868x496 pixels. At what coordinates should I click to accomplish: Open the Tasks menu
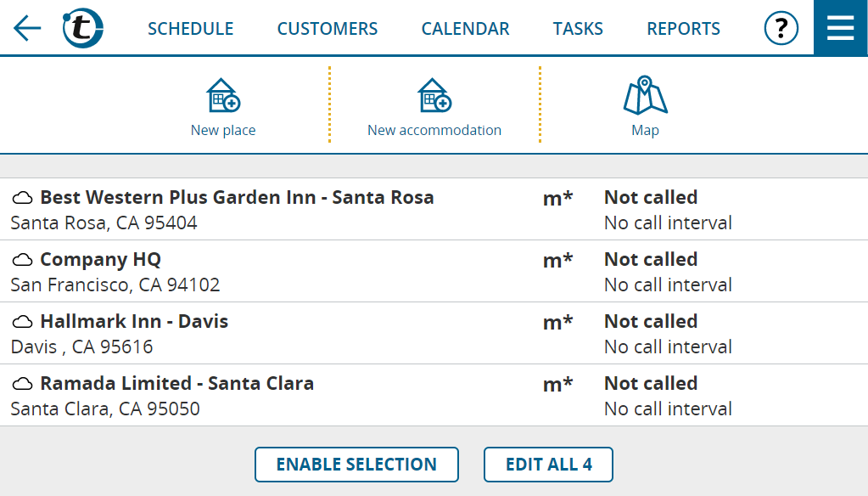coord(578,29)
